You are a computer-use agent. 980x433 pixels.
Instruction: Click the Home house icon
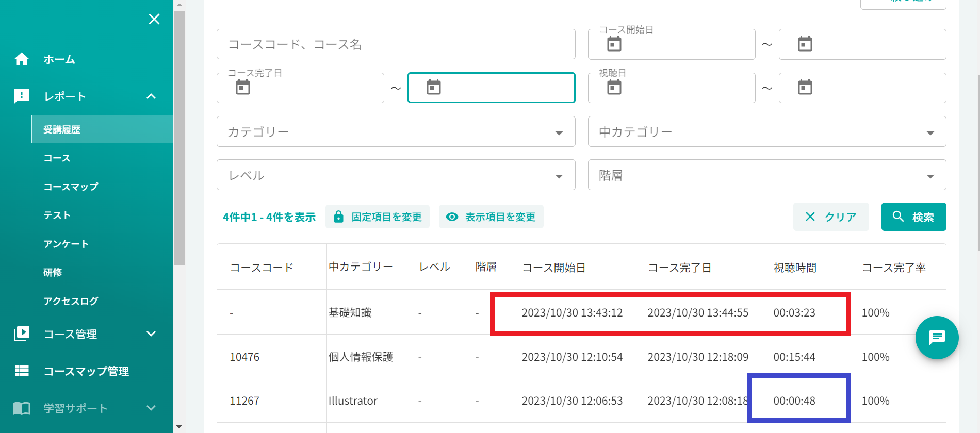tap(22, 59)
